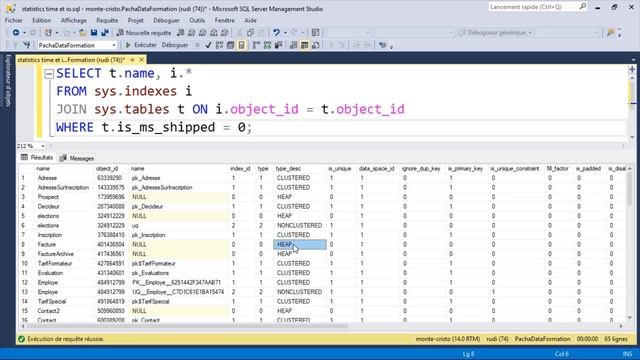
Task: Select the FactureArchive name cell
Action: (x=64, y=254)
